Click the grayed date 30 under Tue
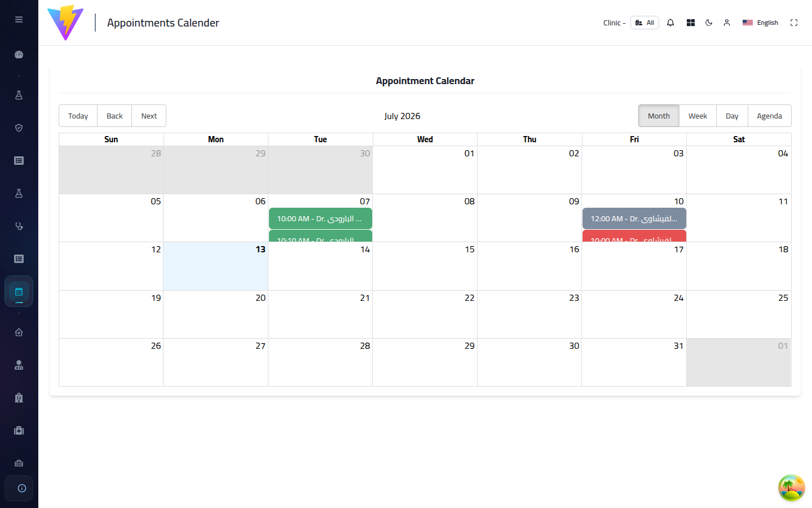 [x=365, y=154]
